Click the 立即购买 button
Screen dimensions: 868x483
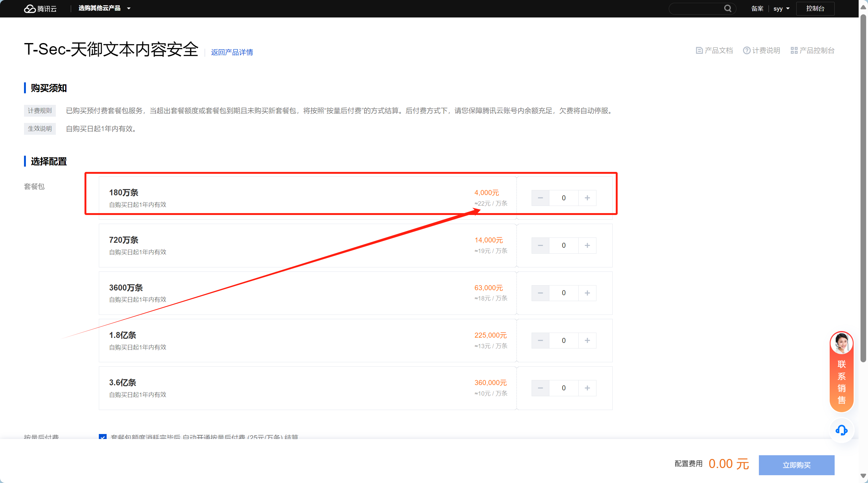[x=797, y=465]
